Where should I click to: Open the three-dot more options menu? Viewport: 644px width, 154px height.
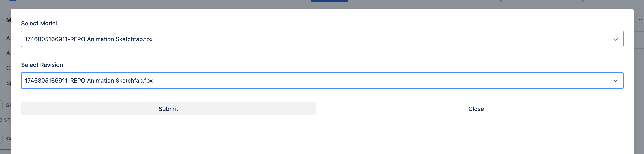pyautogui.click(x=640, y=19)
